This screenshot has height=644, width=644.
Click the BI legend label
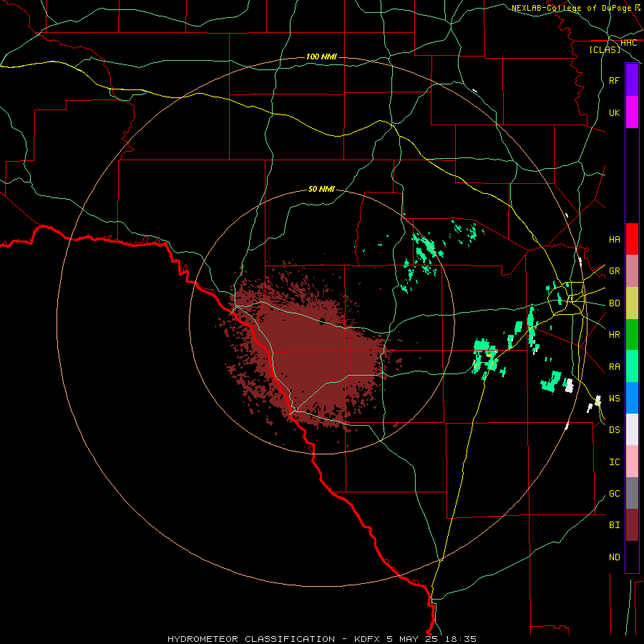click(x=614, y=525)
